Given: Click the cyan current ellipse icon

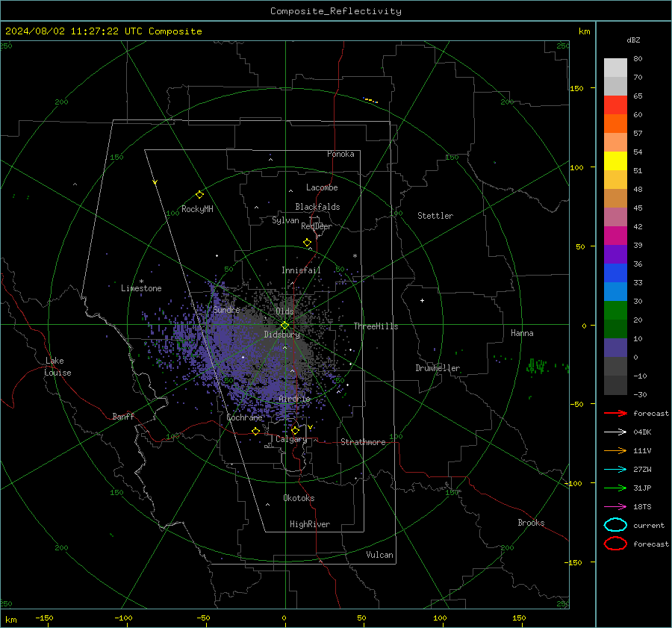Looking at the screenshot, I should 615,525.
